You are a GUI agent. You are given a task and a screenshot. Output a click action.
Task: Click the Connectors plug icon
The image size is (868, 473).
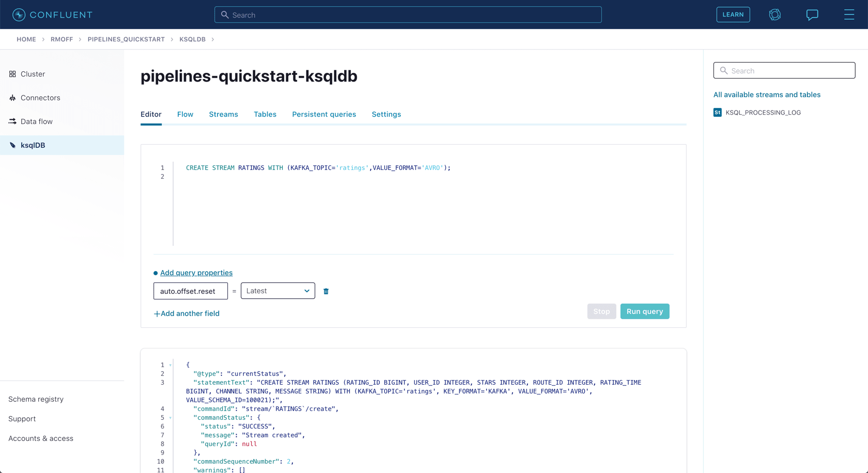click(12, 98)
